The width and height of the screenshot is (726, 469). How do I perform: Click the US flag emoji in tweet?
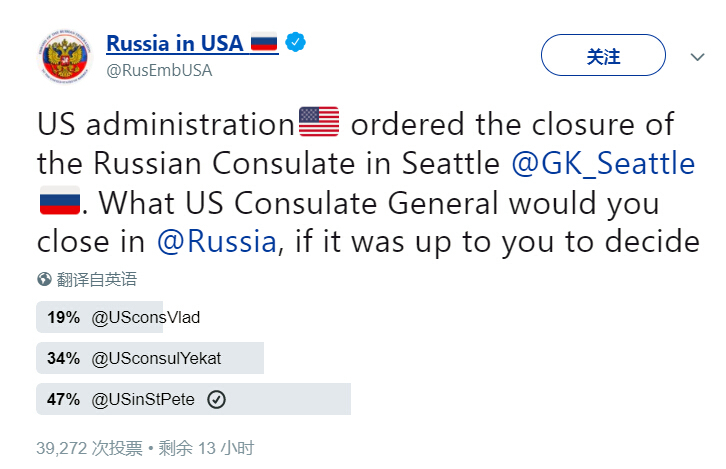click(x=320, y=125)
